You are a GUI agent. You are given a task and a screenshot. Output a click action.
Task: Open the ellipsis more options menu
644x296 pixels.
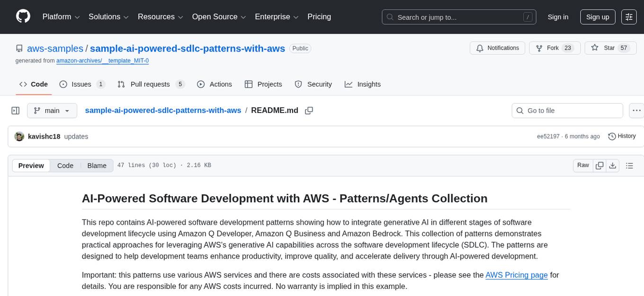[x=636, y=110]
